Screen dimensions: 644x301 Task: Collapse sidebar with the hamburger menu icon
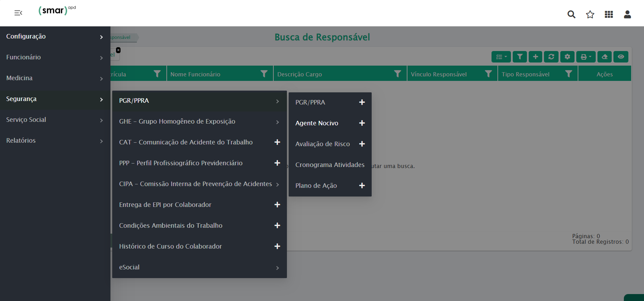point(18,13)
